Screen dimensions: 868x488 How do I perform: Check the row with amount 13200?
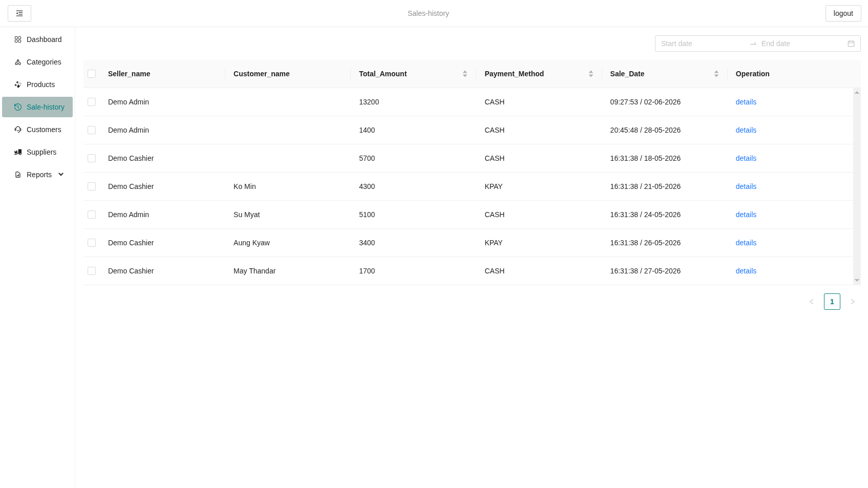(x=92, y=102)
